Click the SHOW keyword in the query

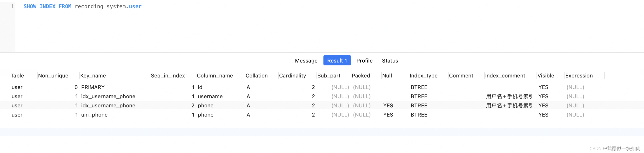click(x=30, y=7)
